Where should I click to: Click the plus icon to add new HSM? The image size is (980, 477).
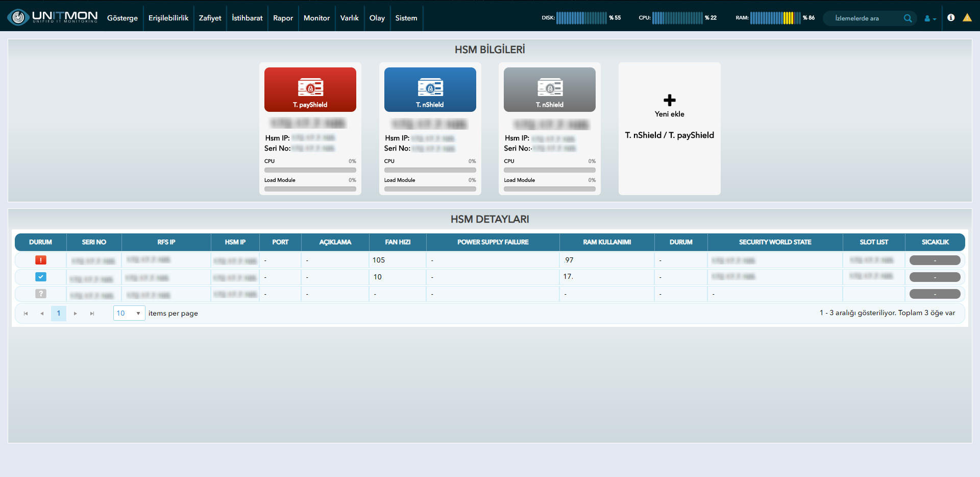pyautogui.click(x=670, y=100)
